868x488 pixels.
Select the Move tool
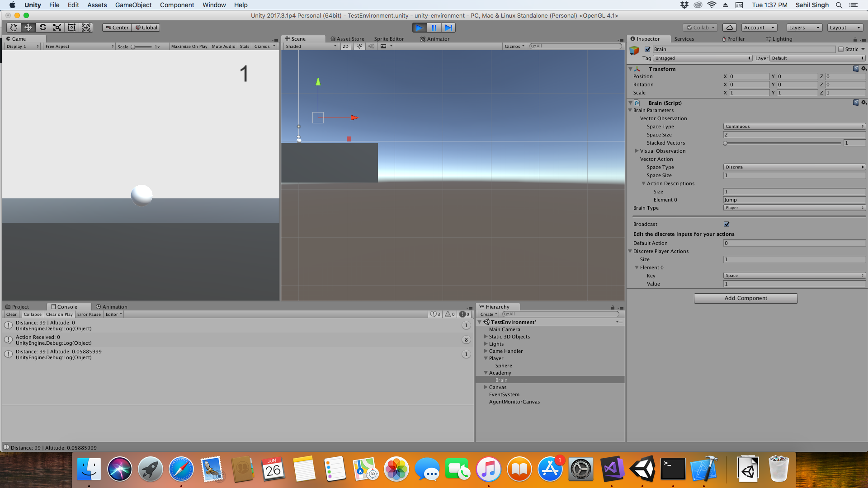[x=28, y=28]
